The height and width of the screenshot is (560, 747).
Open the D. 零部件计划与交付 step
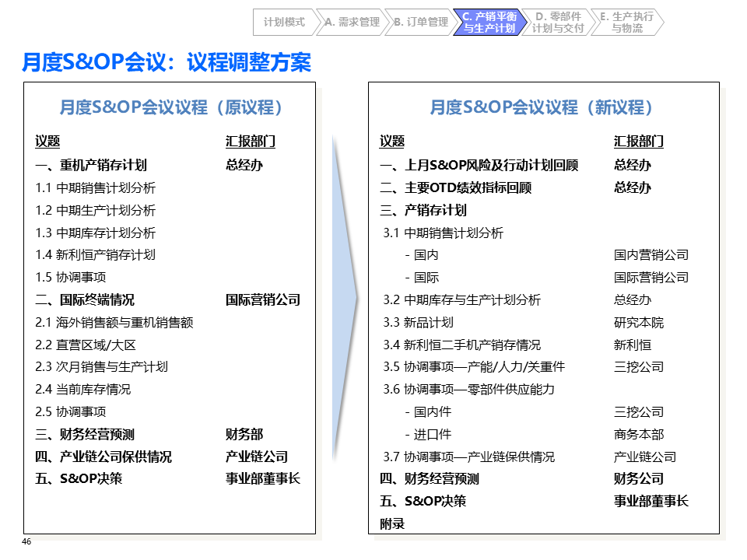click(x=557, y=23)
